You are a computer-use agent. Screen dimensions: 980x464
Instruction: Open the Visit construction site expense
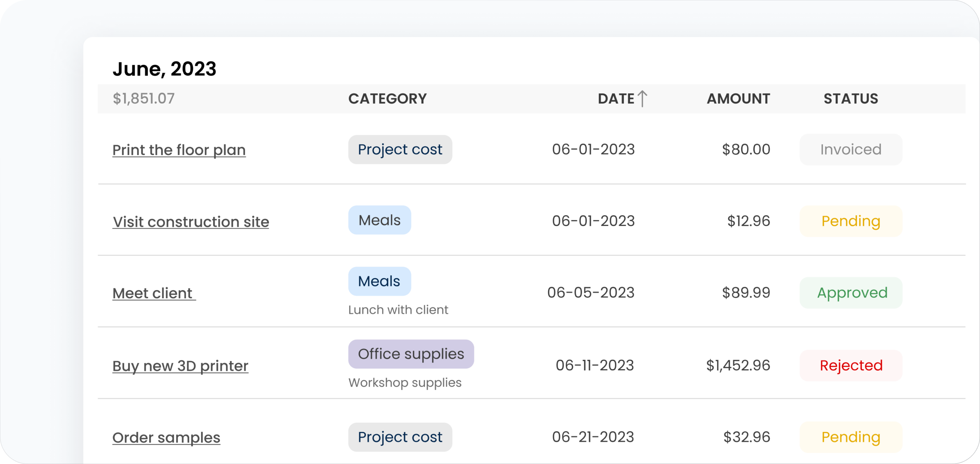(x=191, y=222)
